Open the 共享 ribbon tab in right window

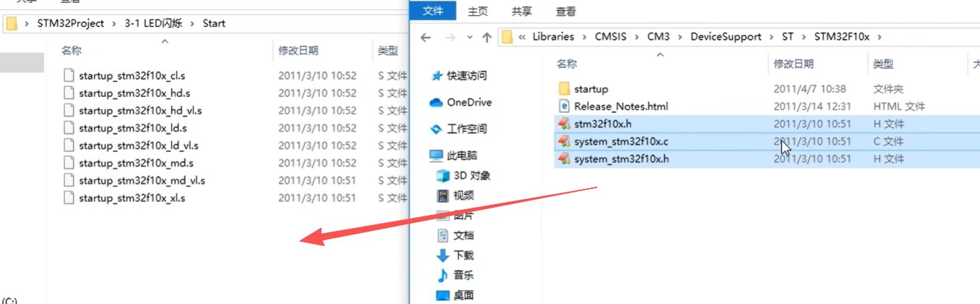(x=522, y=11)
